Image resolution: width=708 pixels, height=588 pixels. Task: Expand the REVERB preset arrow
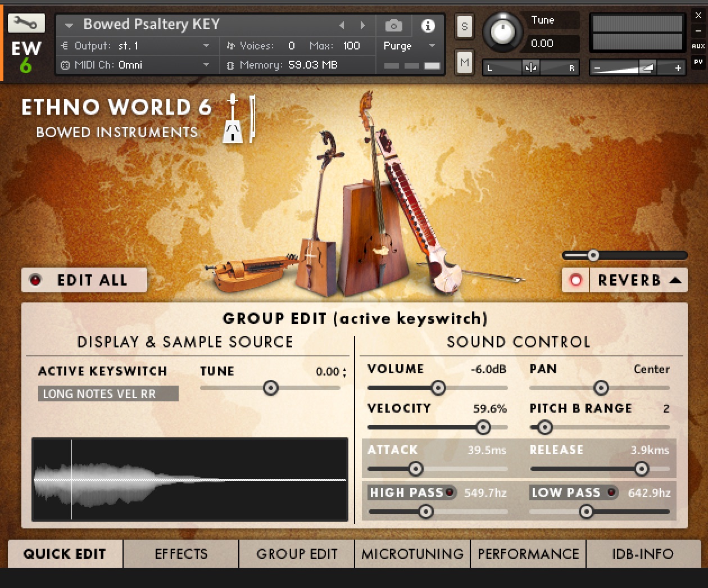tap(675, 280)
